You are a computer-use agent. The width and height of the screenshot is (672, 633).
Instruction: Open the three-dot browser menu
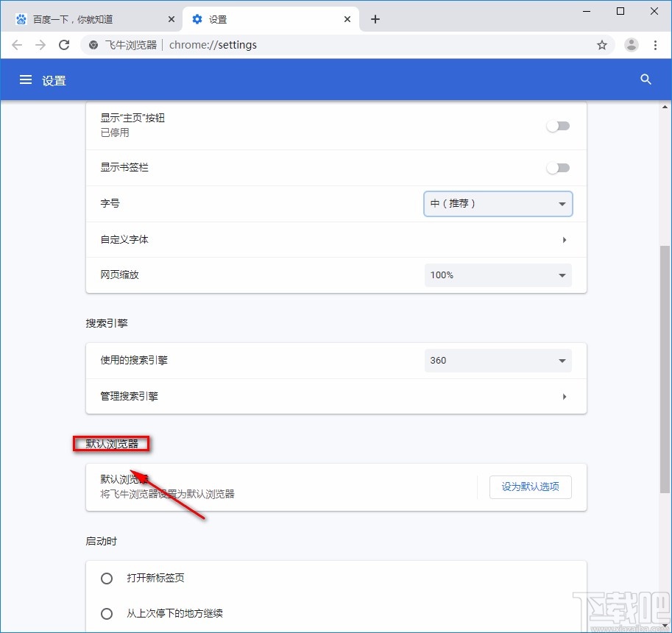tap(657, 45)
